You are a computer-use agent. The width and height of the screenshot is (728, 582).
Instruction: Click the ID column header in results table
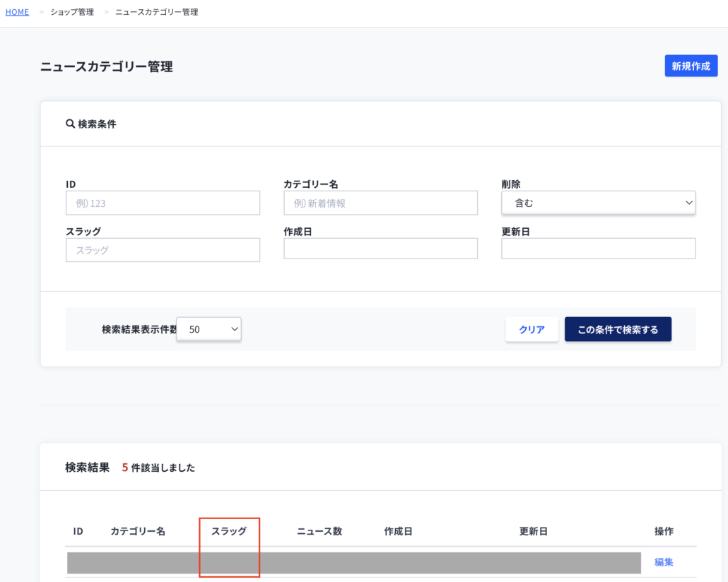point(78,531)
